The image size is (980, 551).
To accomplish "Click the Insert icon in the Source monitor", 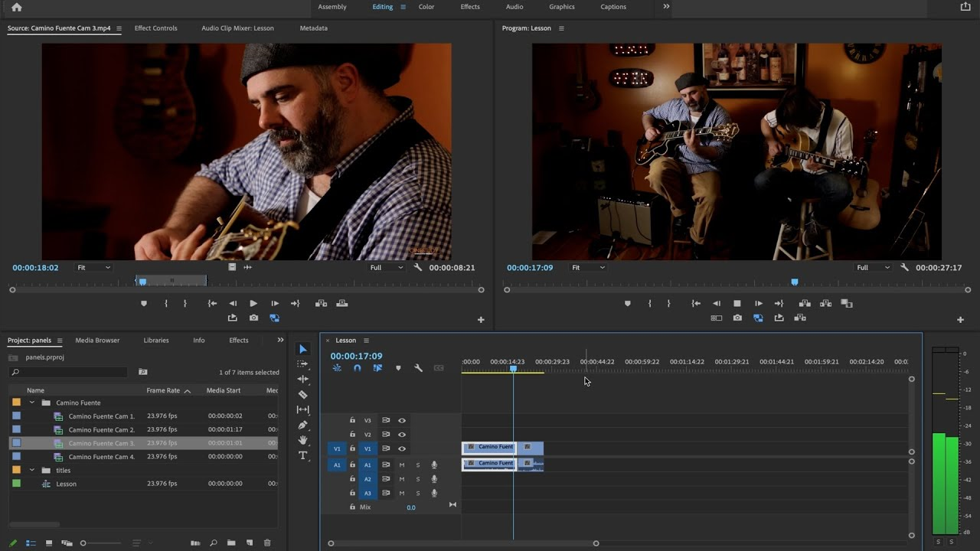I will (322, 303).
